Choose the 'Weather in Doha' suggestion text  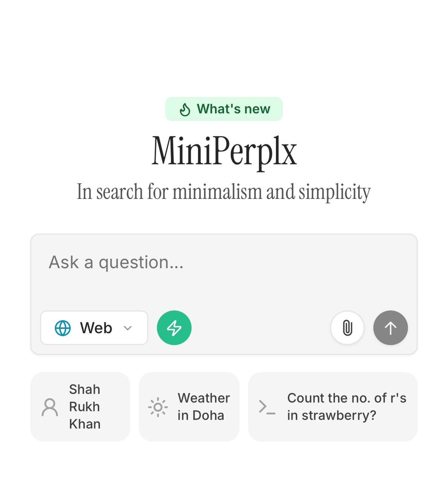click(x=204, y=407)
